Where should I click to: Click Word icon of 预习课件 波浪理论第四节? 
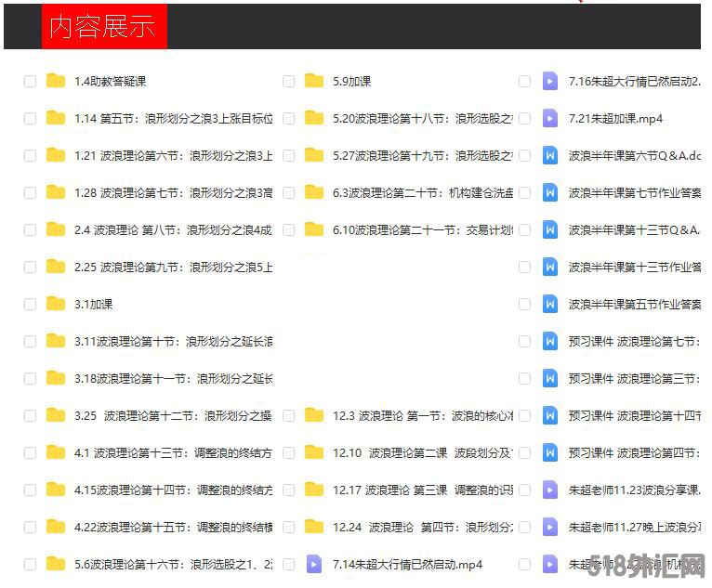(x=550, y=452)
